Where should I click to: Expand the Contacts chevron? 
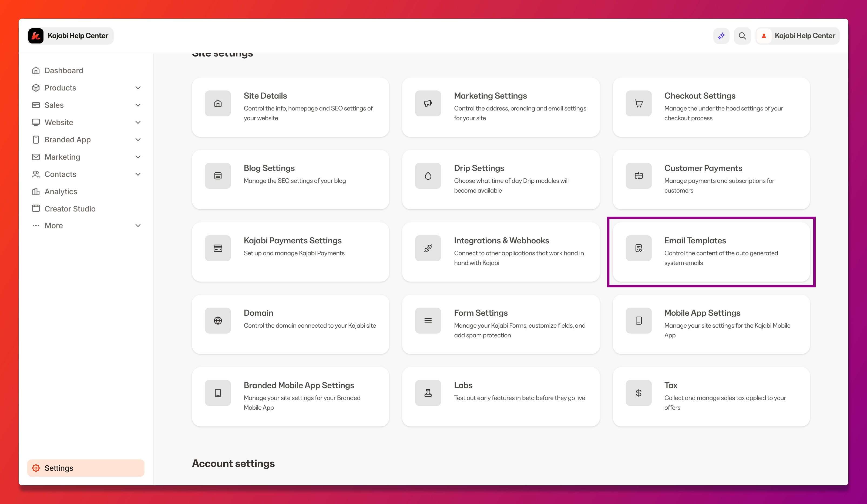(x=138, y=174)
